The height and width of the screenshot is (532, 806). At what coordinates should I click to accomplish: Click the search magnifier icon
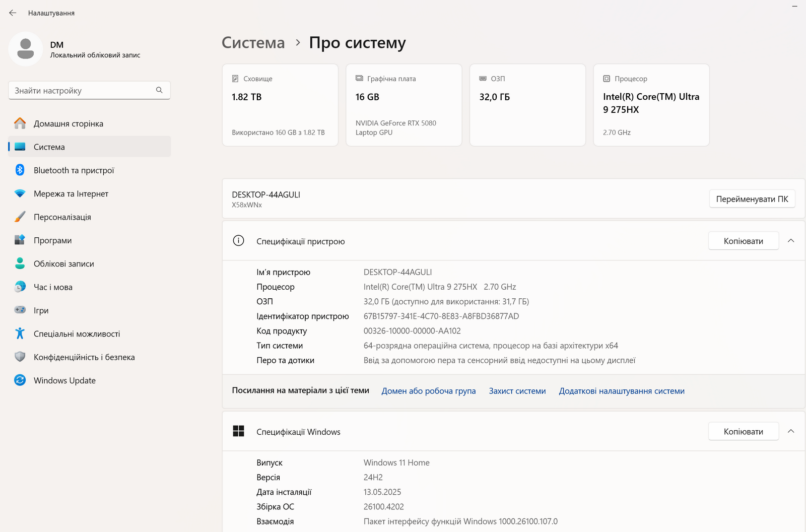click(159, 90)
